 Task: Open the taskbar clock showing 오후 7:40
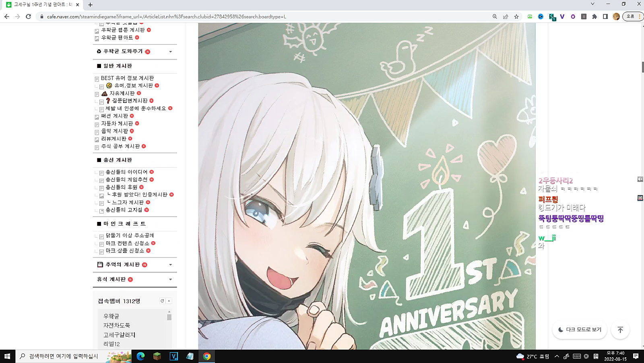coord(615,356)
